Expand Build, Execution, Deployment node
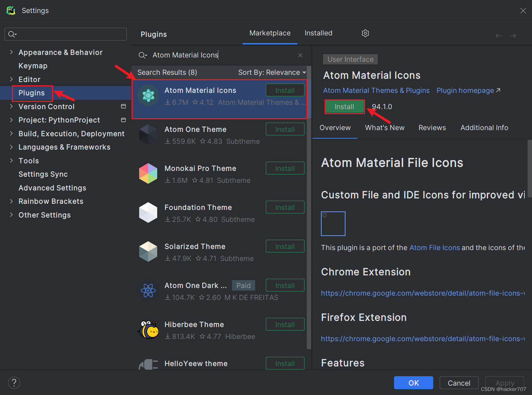This screenshot has height=395, width=532. tap(11, 133)
